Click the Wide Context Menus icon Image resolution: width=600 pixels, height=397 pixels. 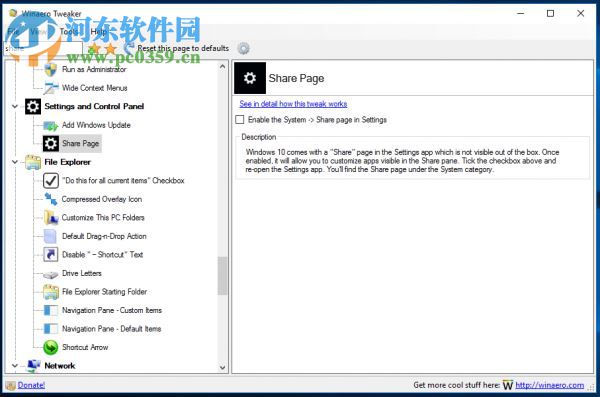[x=51, y=88]
